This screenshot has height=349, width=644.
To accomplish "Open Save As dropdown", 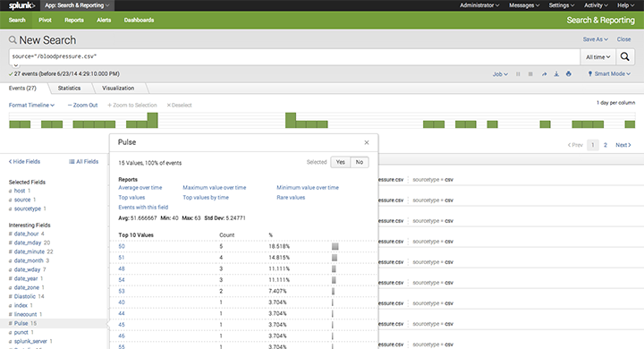I will tap(595, 39).
